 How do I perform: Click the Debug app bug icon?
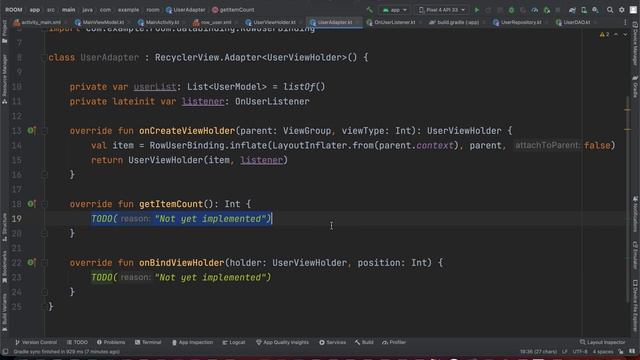511,10
